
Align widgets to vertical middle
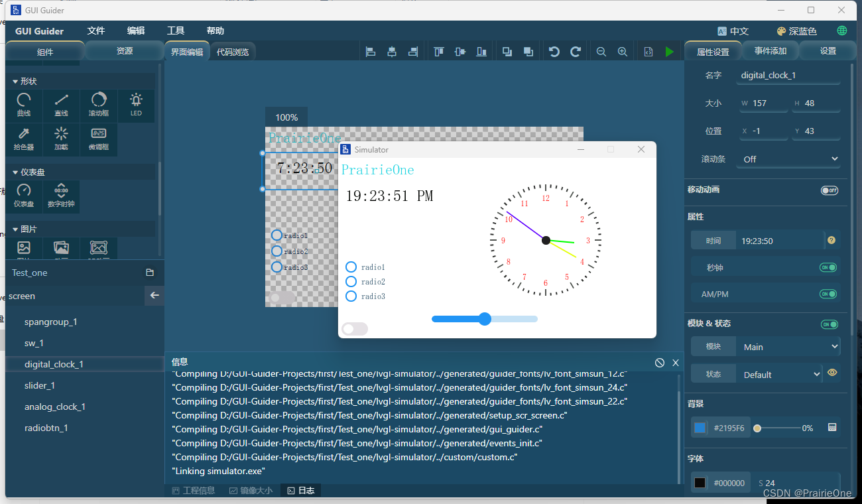[x=460, y=52]
